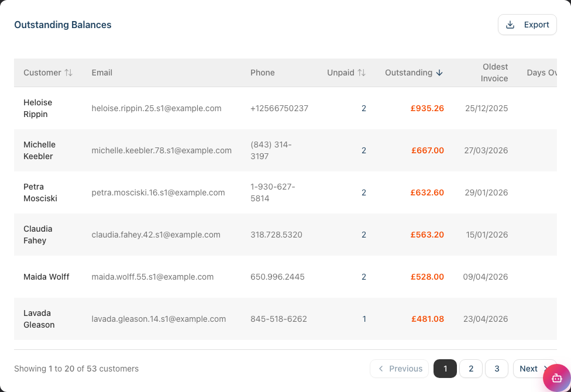Toggle Outstanding column descending arrow
This screenshot has height=392, width=571.
[439, 73]
